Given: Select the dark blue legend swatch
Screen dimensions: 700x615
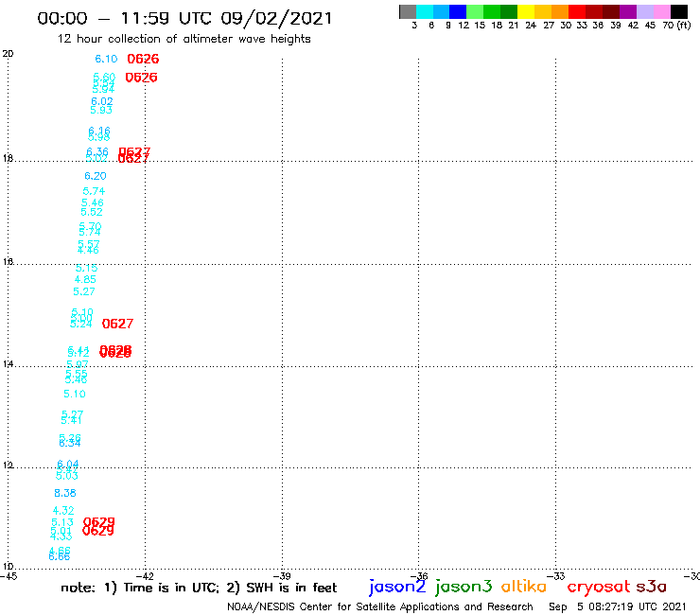Looking at the screenshot, I should click(x=458, y=11).
